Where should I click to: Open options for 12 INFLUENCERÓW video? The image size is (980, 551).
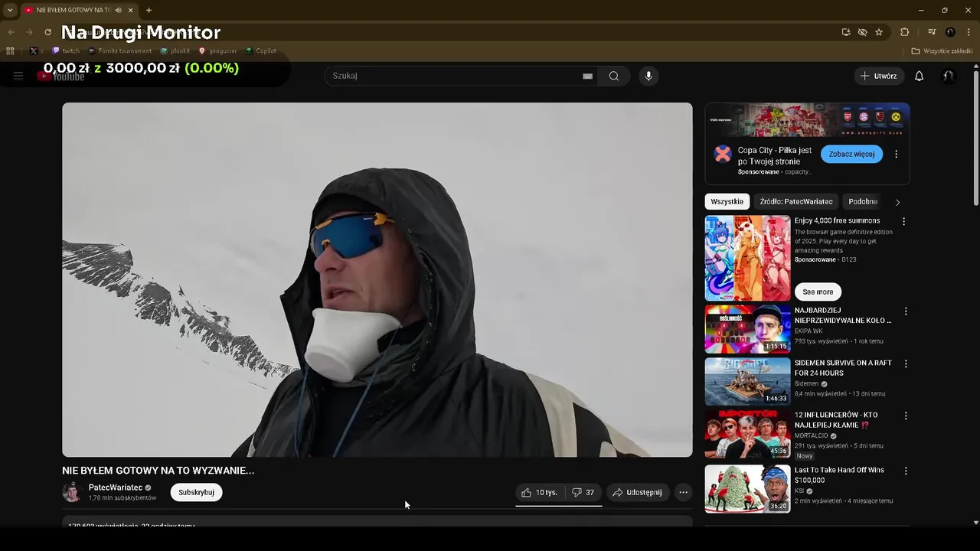(906, 416)
